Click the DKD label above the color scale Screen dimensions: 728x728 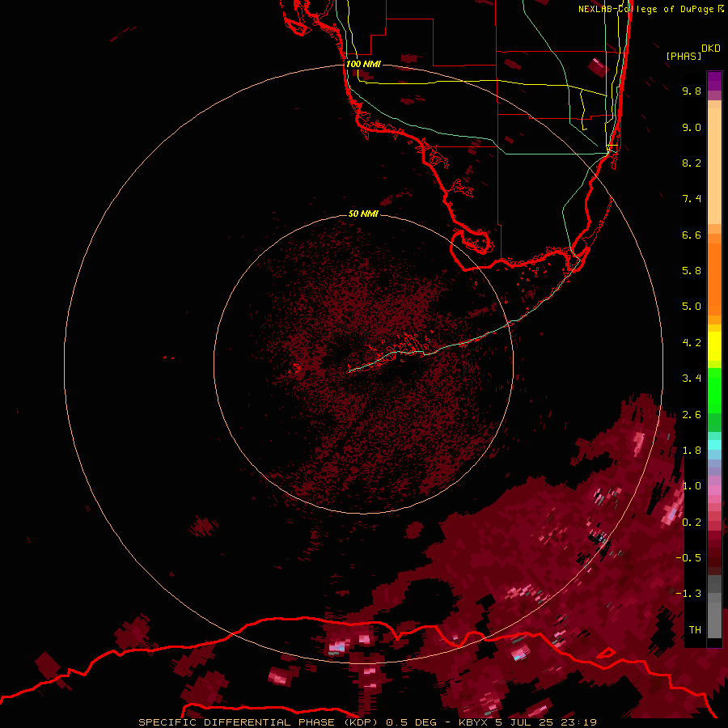tap(711, 49)
